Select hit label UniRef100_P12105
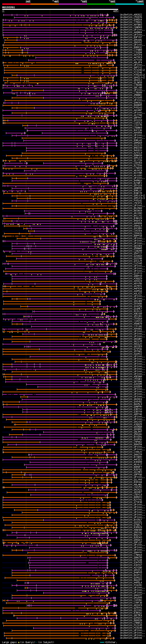The width and height of the screenshot is (146, 644). [131, 625]
